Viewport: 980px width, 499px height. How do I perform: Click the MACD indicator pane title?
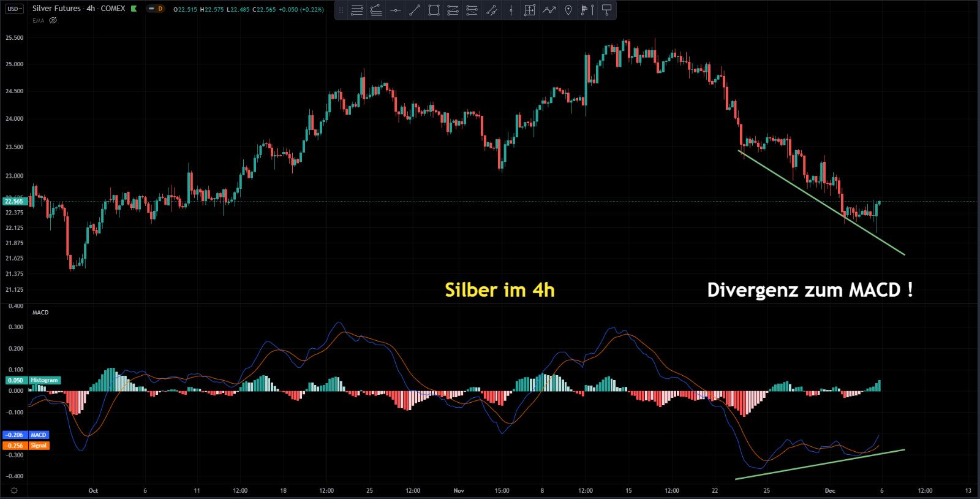pyautogui.click(x=40, y=313)
